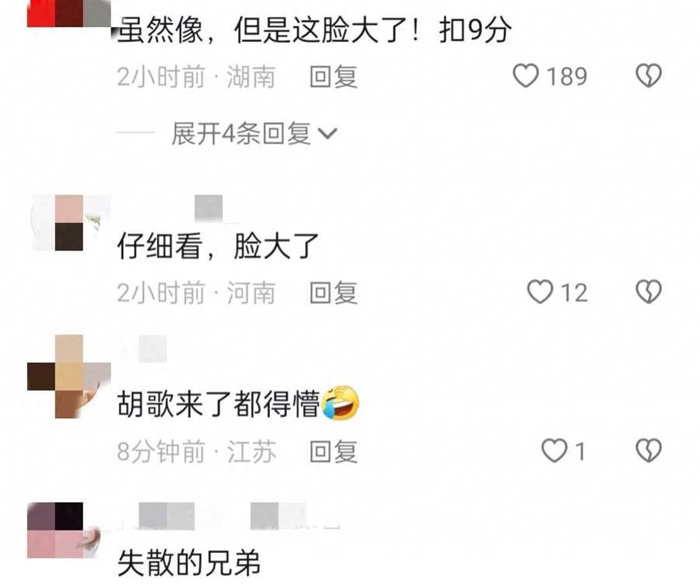Image resolution: width=700 pixels, height=588 pixels.
Task: Reply to the Jiangsu comment
Action: coord(334,451)
